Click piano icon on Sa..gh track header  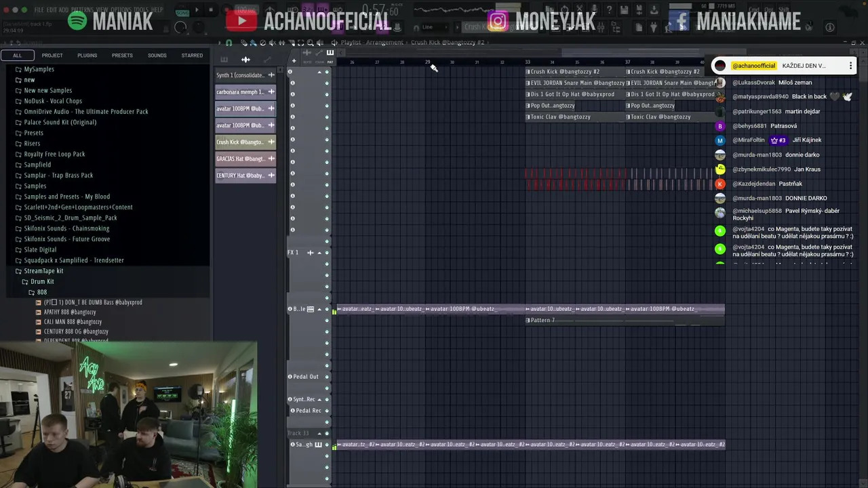318,445
